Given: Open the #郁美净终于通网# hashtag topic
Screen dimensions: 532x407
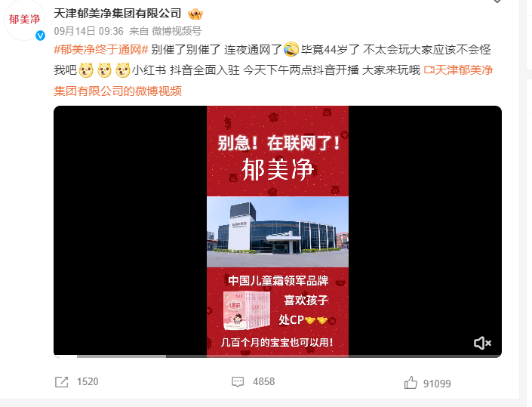Looking at the screenshot, I should (101, 50).
